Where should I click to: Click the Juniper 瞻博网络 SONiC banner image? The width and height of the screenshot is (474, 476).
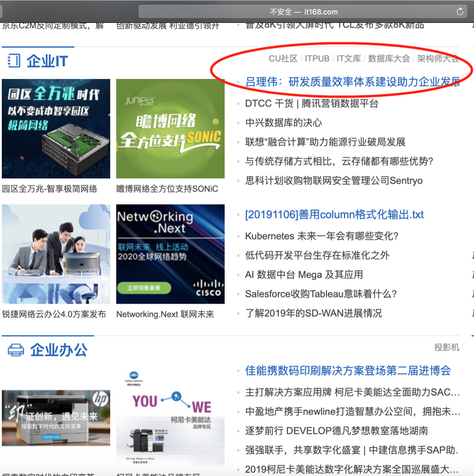tap(170, 129)
